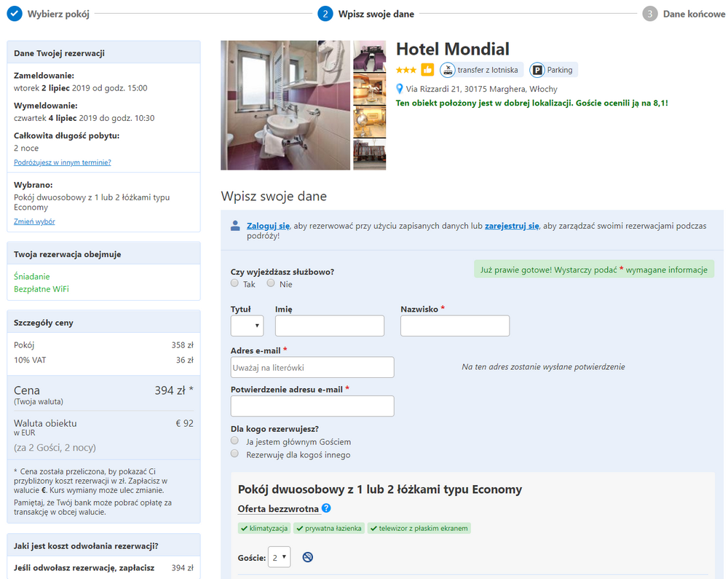Select Nie for business trip
Screen dimensions: 728x579
[271, 283]
